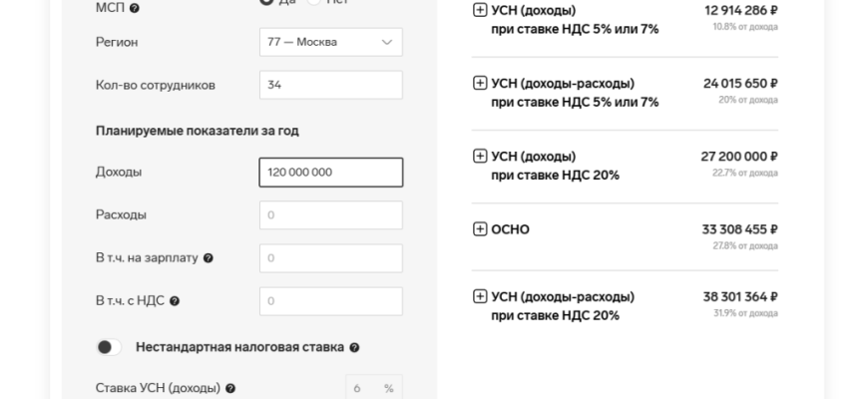868x399 pixels.
Task: Expand УСН (доходы-расходы) at НДС 5% или 7%
Action: [479, 84]
